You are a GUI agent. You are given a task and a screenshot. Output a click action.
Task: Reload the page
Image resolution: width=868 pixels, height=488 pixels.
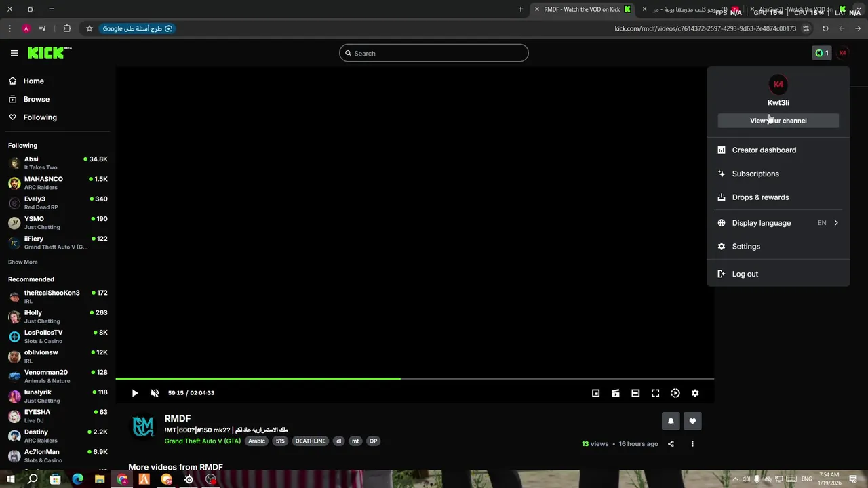point(825,28)
